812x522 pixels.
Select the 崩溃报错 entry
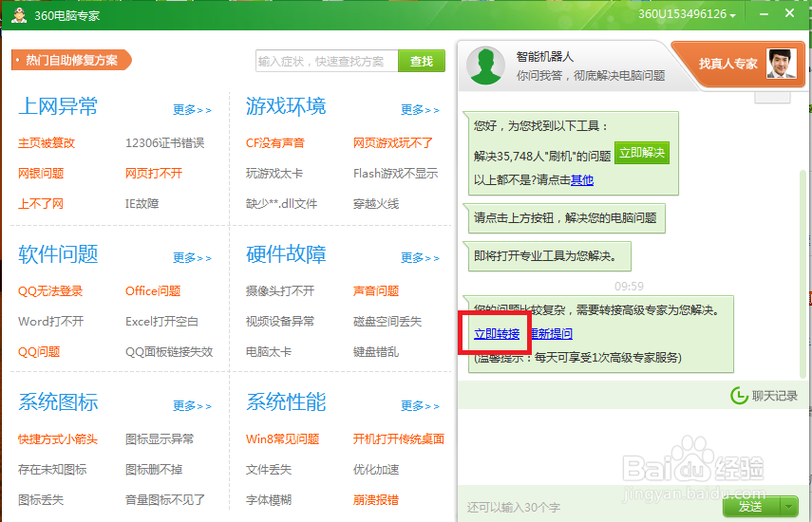tap(376, 500)
